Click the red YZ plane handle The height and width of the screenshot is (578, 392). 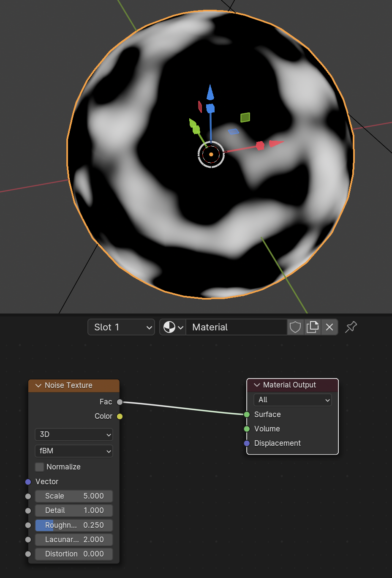pyautogui.click(x=200, y=107)
